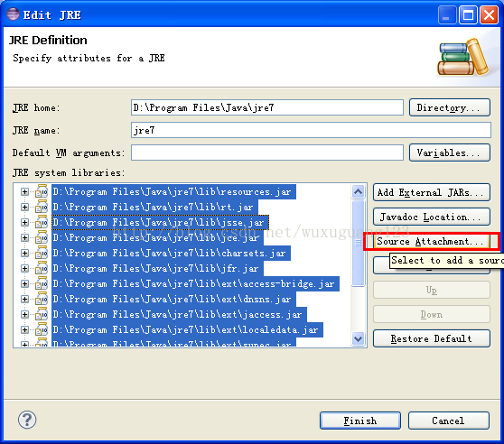
Task: Confirm with the Finish button
Action: (360, 421)
